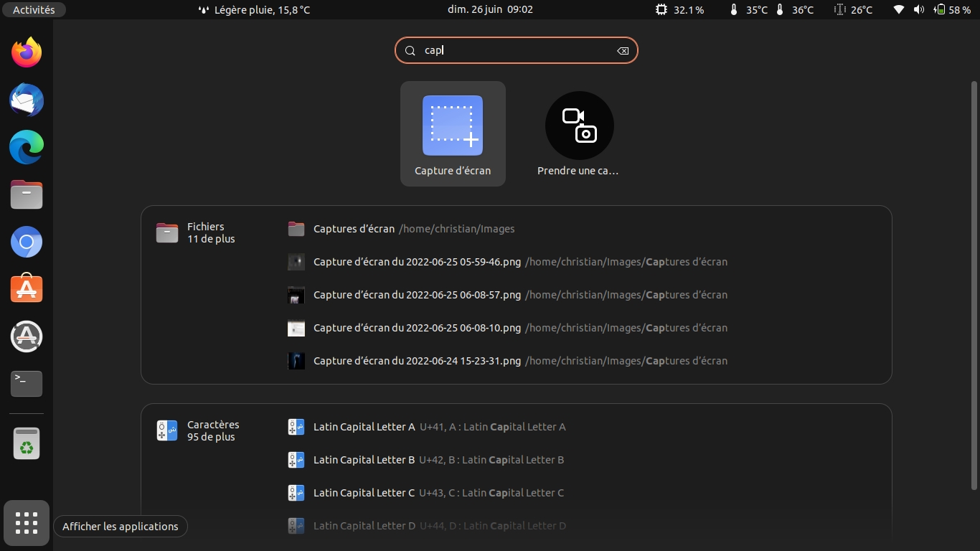This screenshot has width=980, height=551.
Task: Open the Terminal from the dock
Action: (x=27, y=383)
